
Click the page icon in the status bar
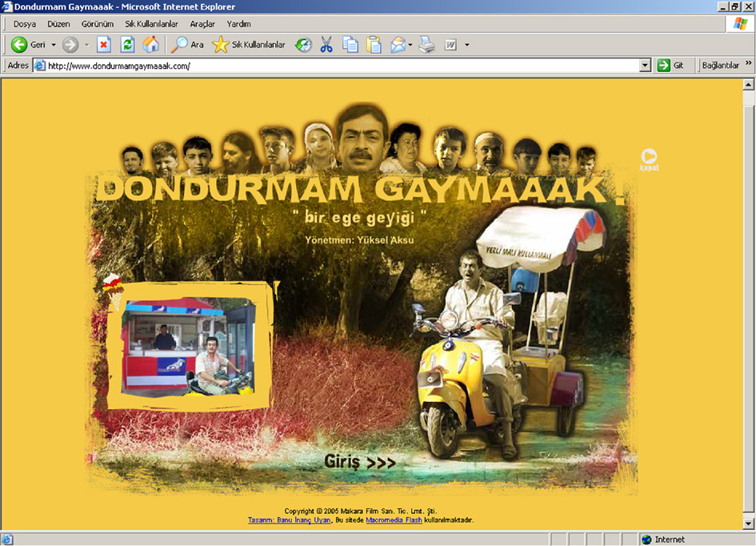pyautogui.click(x=7, y=540)
